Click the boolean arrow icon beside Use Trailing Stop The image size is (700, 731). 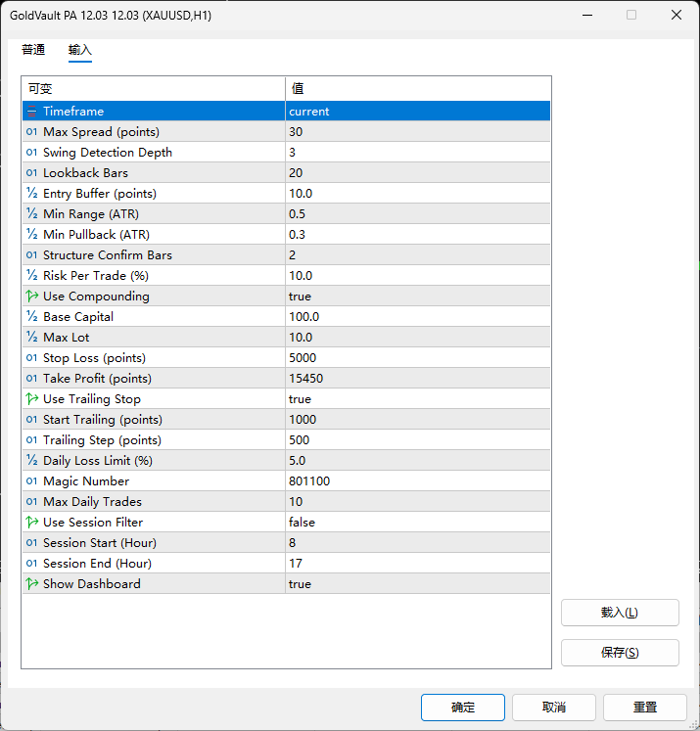pyautogui.click(x=31, y=399)
